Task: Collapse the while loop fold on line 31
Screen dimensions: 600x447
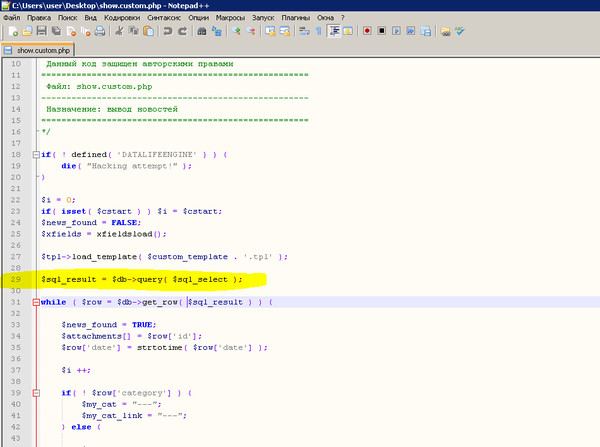Action: pos(36,301)
